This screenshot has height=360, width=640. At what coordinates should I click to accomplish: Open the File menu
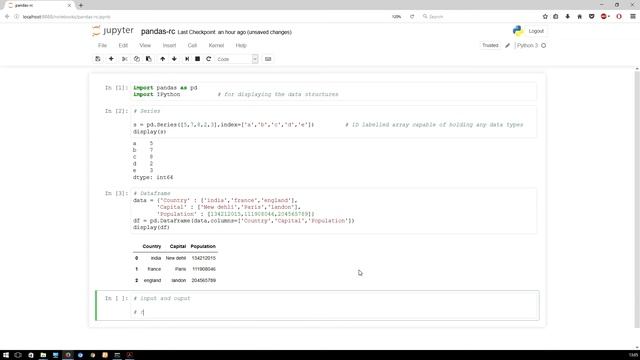click(102, 45)
